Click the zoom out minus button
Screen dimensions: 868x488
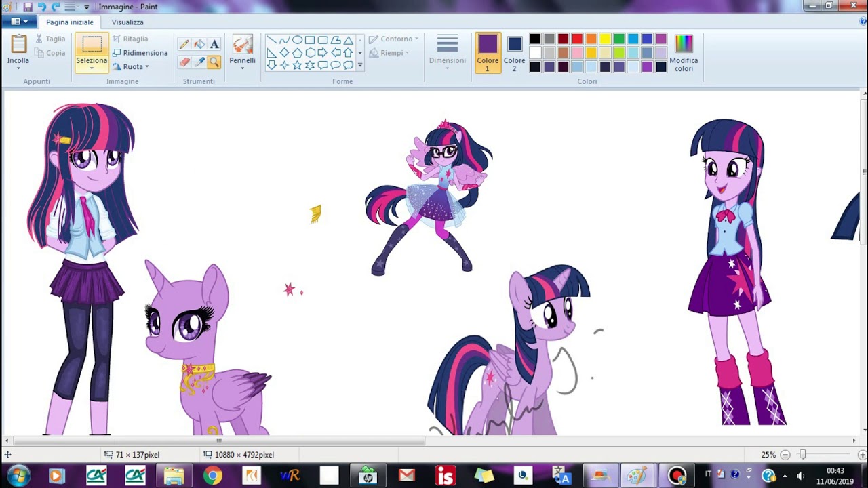coord(785,455)
